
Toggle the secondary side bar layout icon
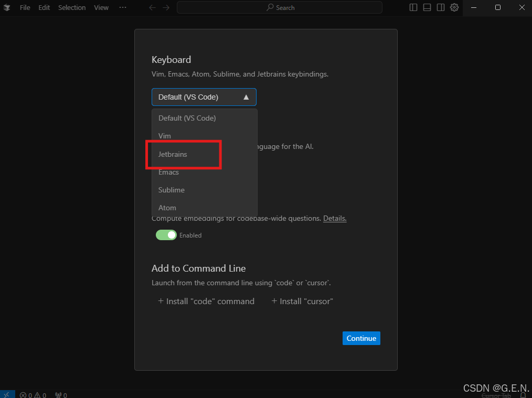440,7
